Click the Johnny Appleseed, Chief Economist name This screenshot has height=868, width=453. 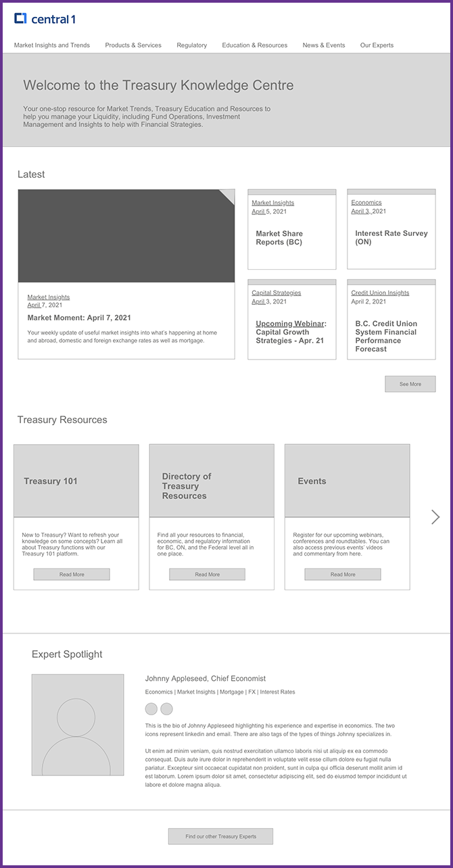206,679
